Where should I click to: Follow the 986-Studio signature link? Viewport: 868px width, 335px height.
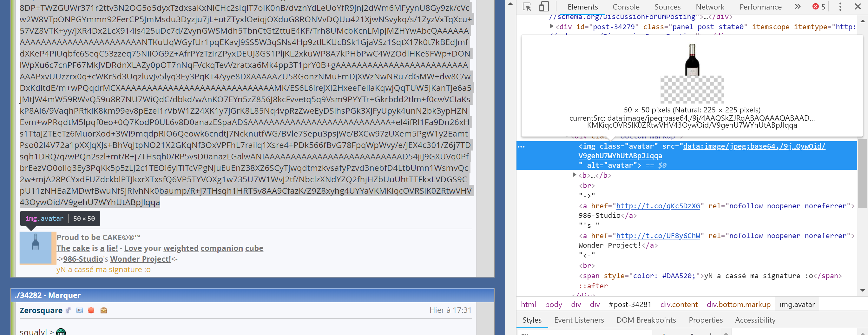(x=83, y=259)
